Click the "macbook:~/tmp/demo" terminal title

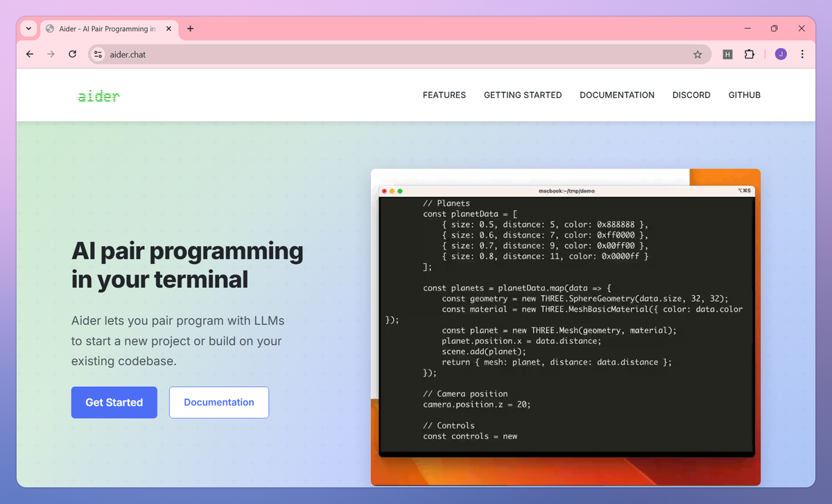point(566,191)
